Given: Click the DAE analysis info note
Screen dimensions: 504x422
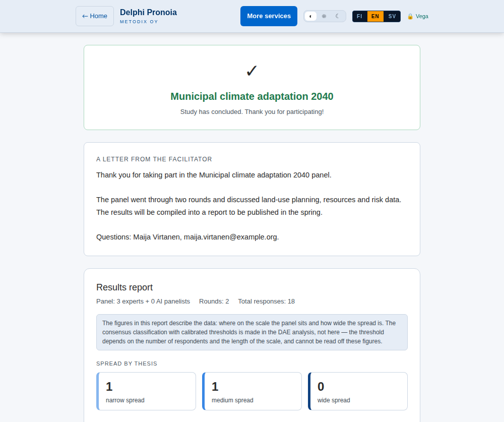Looking at the screenshot, I should 251,332.
